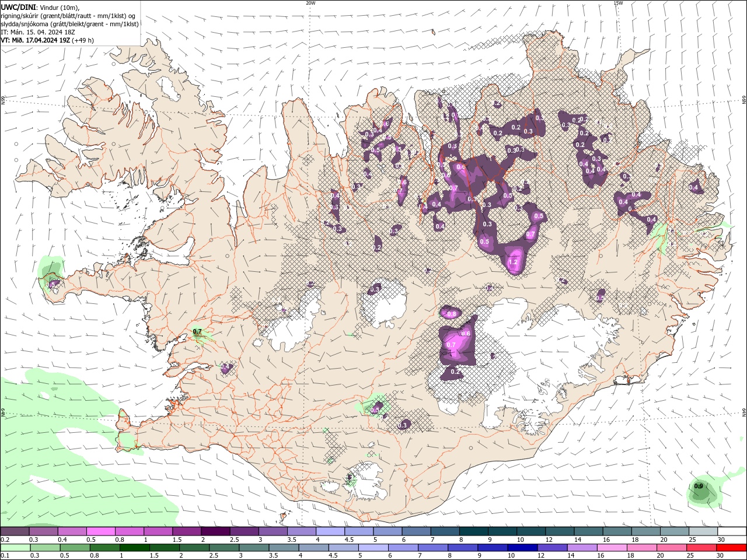Viewport: 747px width, 560px height.
Task: Click the darkest green 1 swatch in bottom legend row
Action: (x=135, y=548)
